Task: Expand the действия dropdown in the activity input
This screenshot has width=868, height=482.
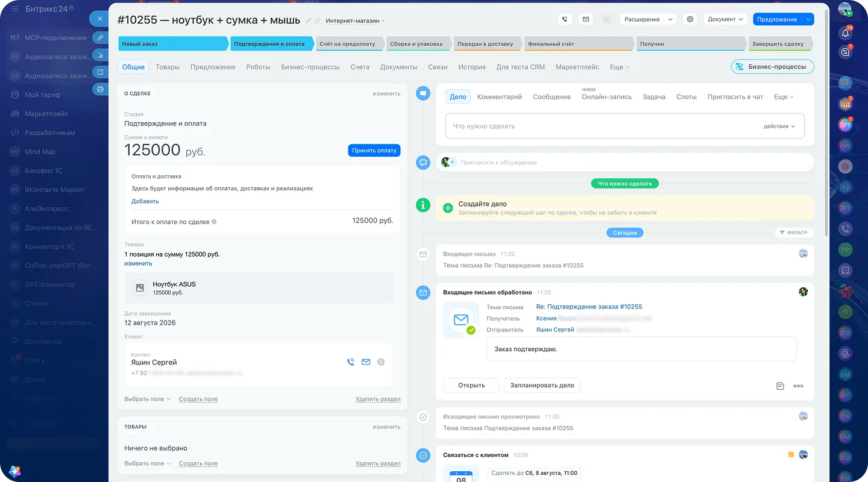Action: pos(779,127)
